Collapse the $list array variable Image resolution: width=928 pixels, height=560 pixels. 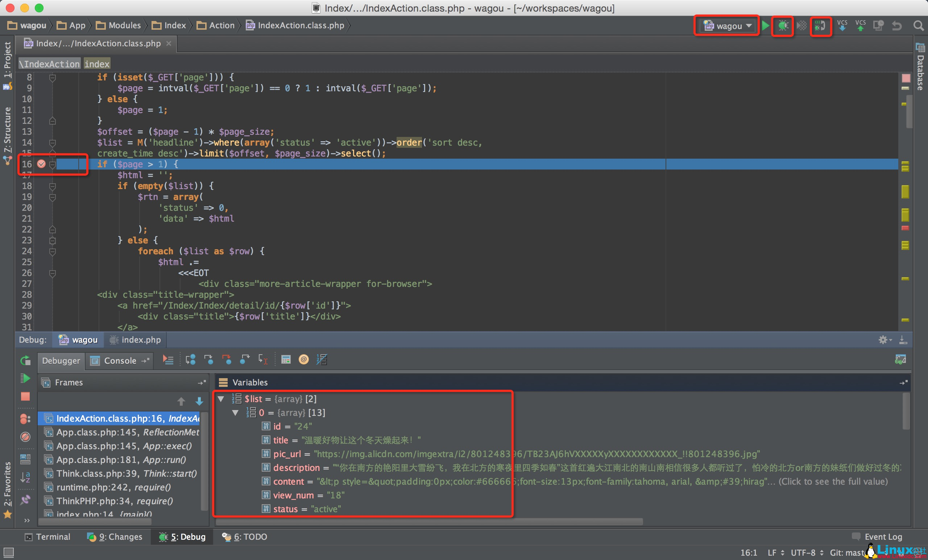point(221,398)
